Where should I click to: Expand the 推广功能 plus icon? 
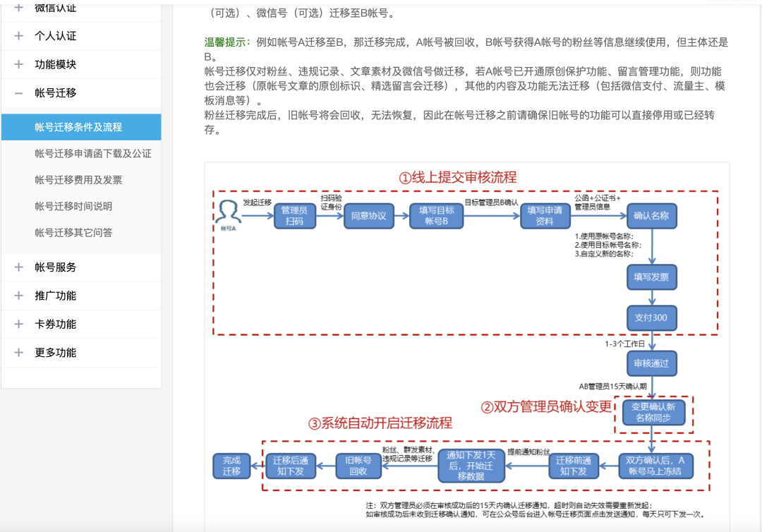(19, 296)
